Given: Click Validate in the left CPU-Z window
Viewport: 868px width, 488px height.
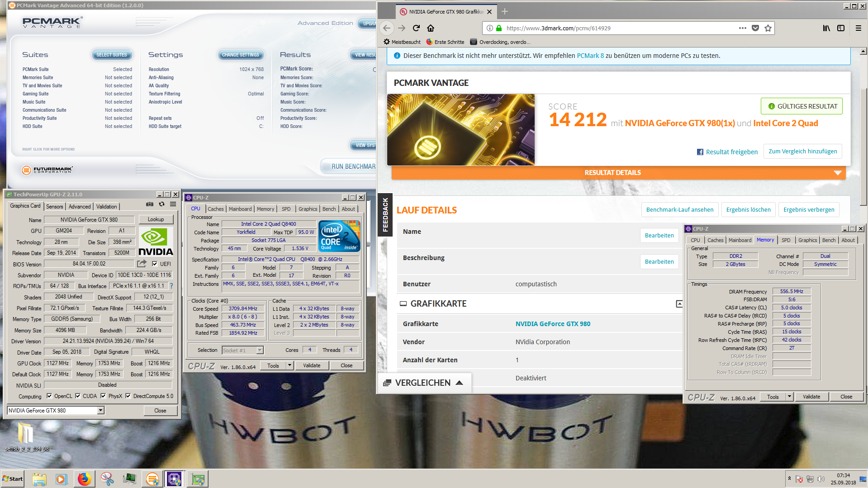Looking at the screenshot, I should click(312, 365).
